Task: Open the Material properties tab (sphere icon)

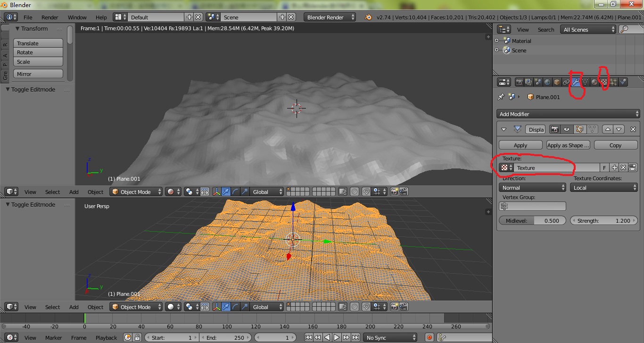Action: coord(594,82)
